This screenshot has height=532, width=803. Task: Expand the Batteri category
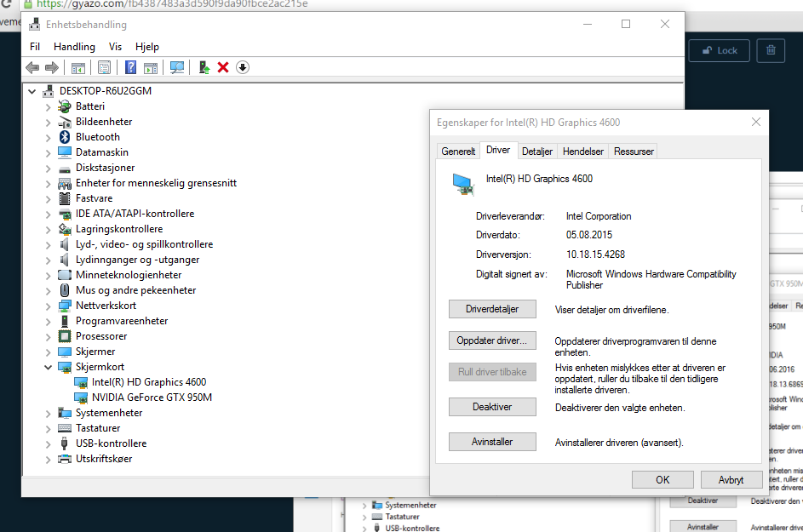(x=48, y=107)
